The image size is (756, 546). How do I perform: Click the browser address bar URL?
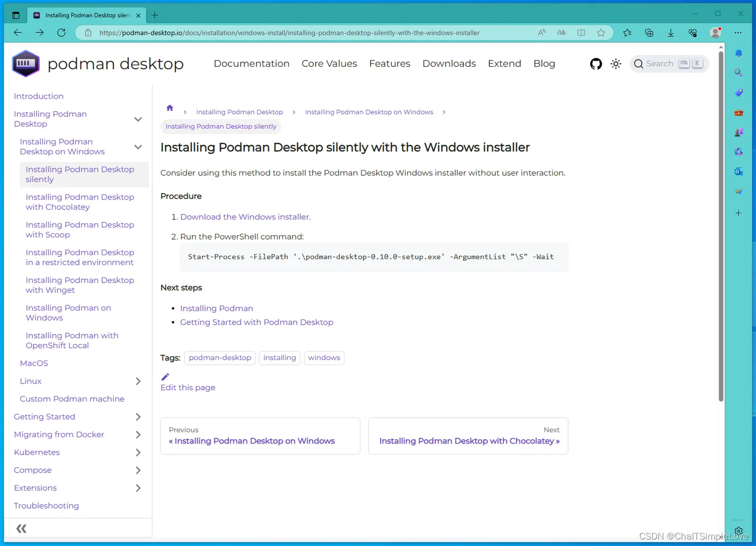tap(289, 33)
